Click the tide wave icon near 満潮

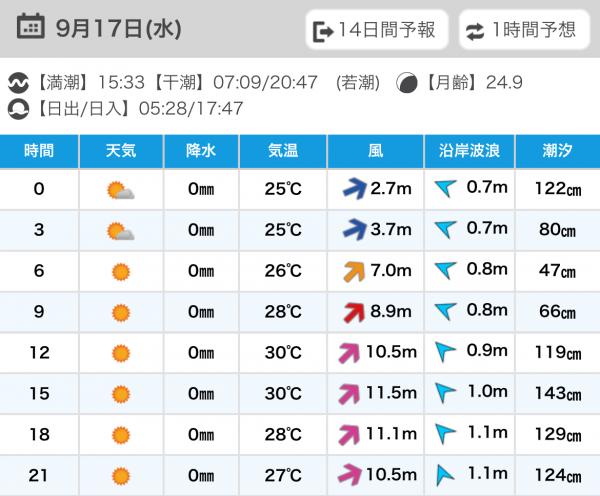pyautogui.click(x=19, y=83)
